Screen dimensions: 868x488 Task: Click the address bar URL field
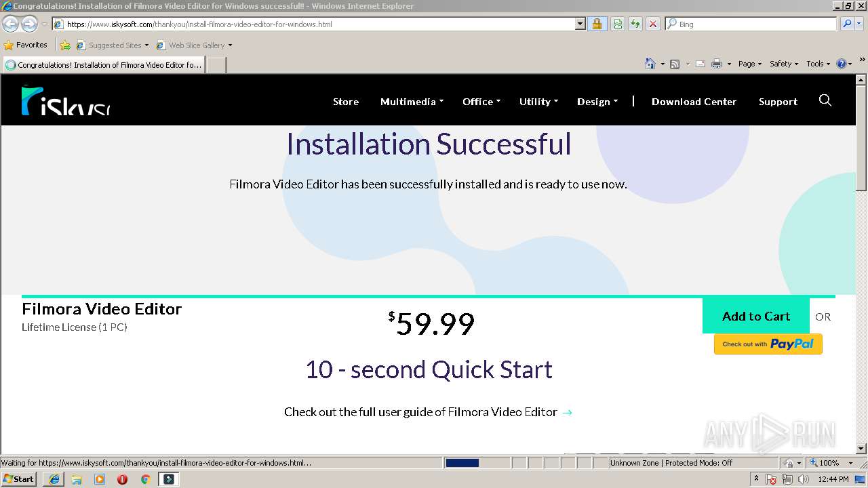pos(313,24)
